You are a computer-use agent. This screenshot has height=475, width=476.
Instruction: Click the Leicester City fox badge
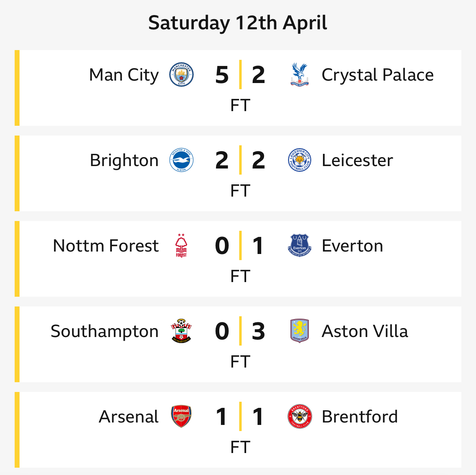pos(299,160)
